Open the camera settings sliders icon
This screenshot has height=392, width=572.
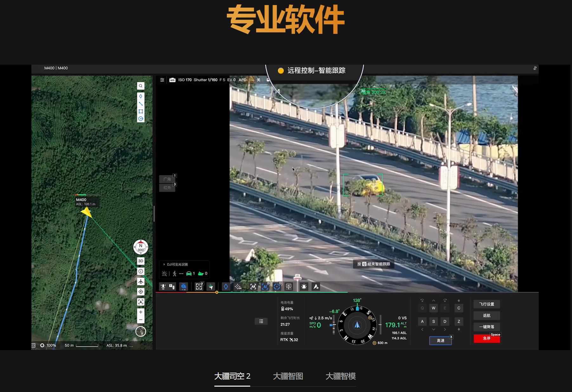tap(162, 80)
